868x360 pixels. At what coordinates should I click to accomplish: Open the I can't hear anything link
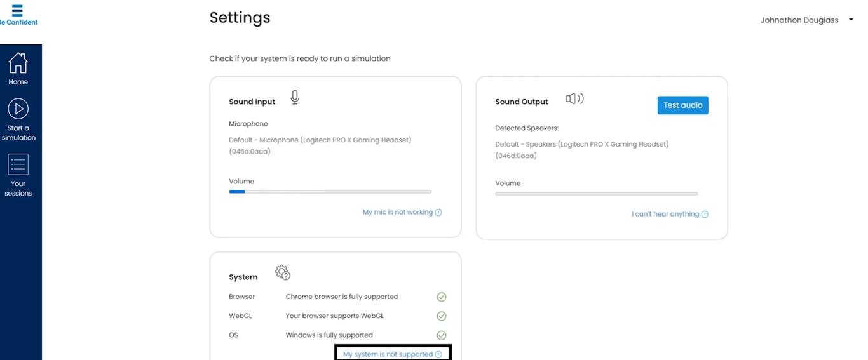(x=665, y=214)
